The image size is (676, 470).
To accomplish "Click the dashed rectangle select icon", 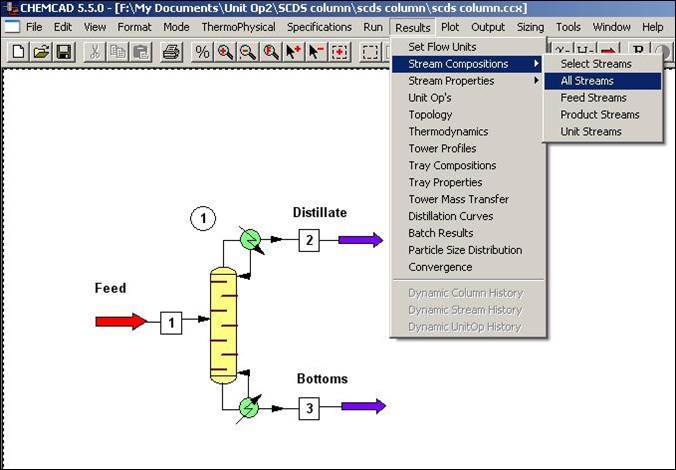I will tap(370, 52).
